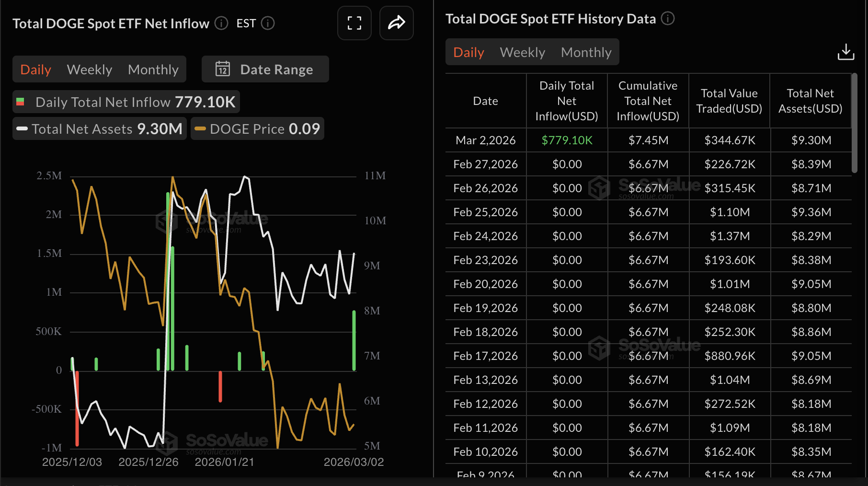Click the calendar icon in Date Range
This screenshot has height=486, width=868.
[223, 69]
